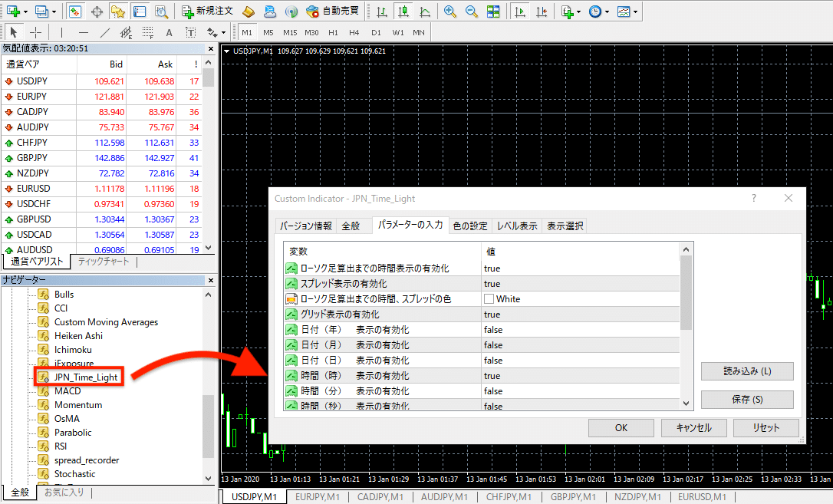Toggle the Data Window crosshair-target icon
Viewport: 833px width, 504px height.
(x=97, y=12)
